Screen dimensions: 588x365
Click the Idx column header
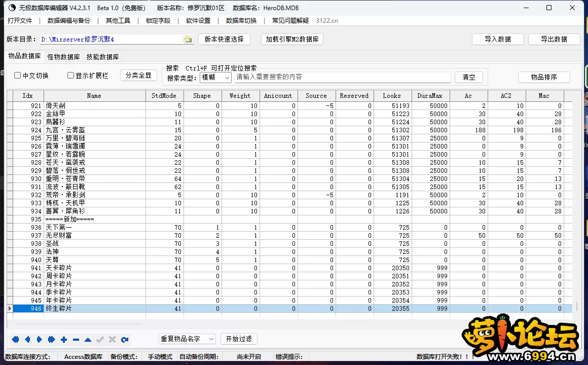(28, 96)
